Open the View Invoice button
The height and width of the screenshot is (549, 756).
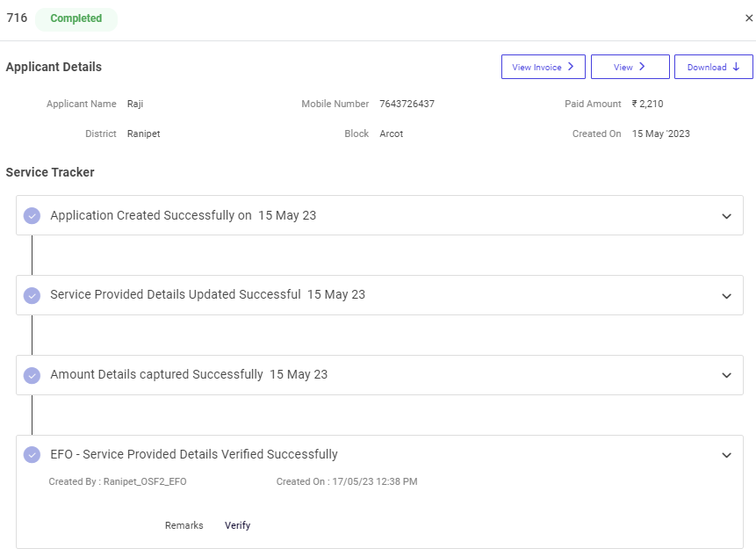(x=543, y=67)
